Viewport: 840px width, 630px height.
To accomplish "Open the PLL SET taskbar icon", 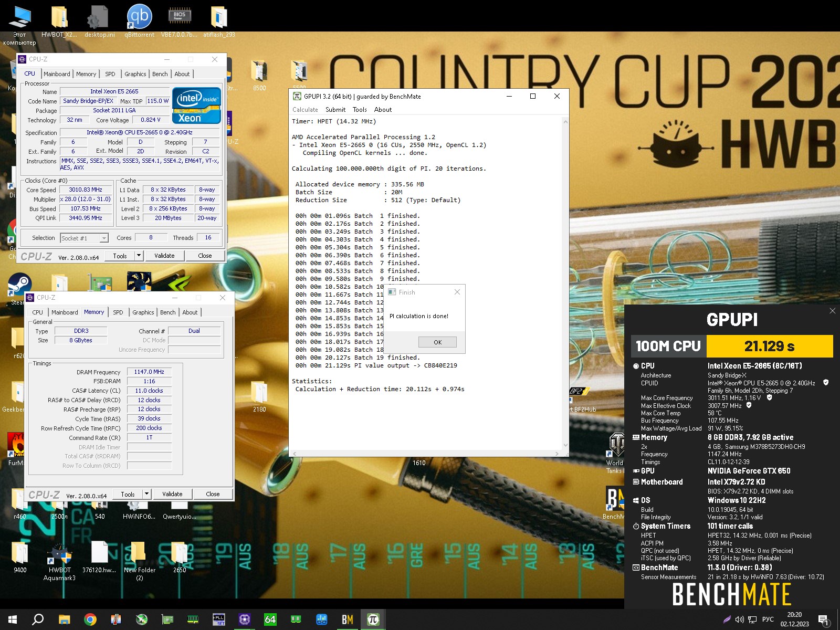I will (x=218, y=619).
